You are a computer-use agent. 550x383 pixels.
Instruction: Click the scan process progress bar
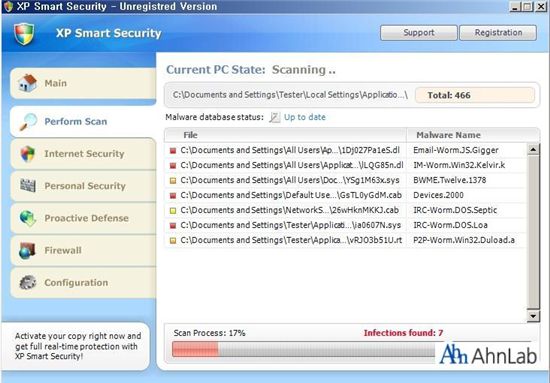(303, 349)
